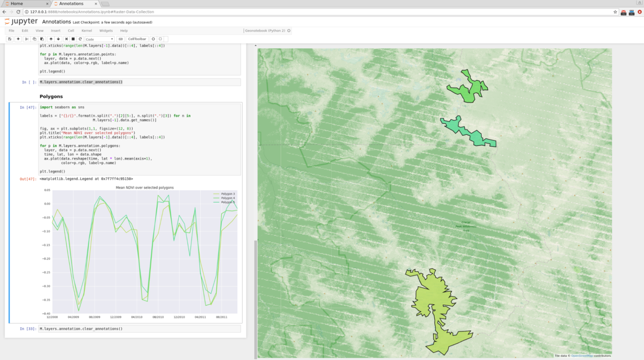Copy the selected cell
Screen dimensions: 644x360
point(34,39)
